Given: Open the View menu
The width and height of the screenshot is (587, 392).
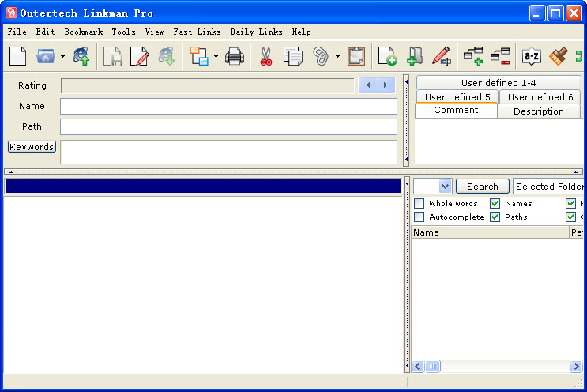Looking at the screenshot, I should tap(154, 32).
